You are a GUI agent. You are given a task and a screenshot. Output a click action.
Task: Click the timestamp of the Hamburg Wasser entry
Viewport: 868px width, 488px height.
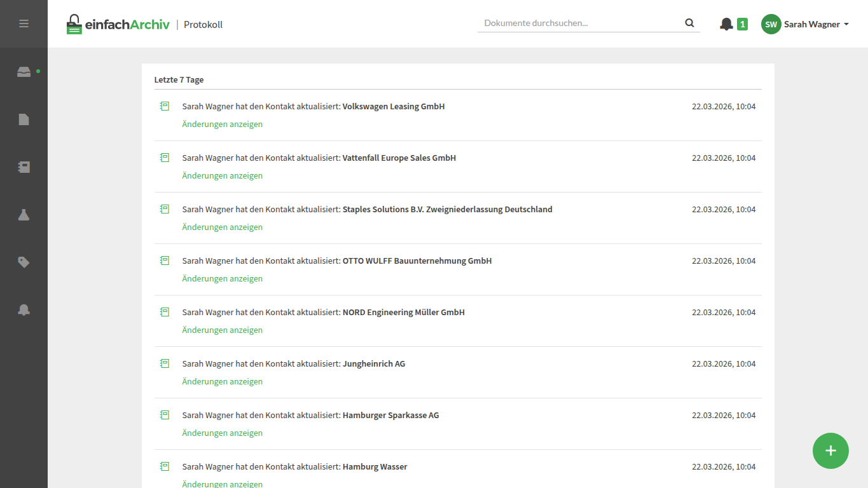coord(724,466)
